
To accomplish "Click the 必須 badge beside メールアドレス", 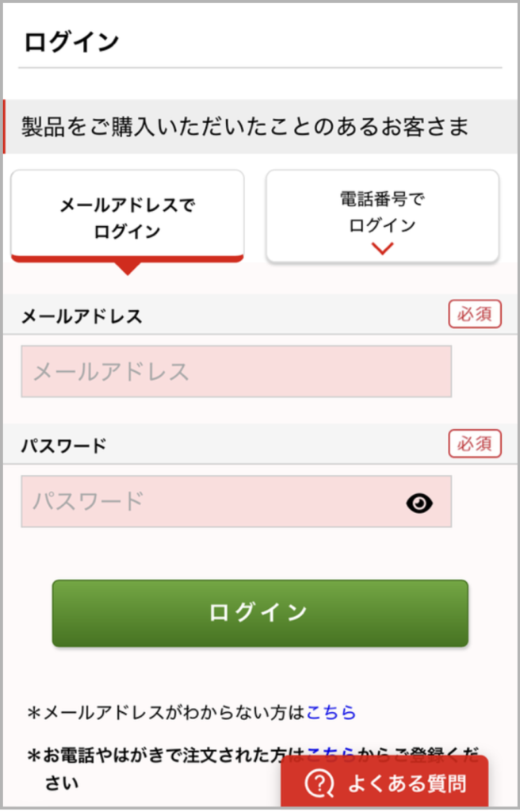I will tap(475, 314).
